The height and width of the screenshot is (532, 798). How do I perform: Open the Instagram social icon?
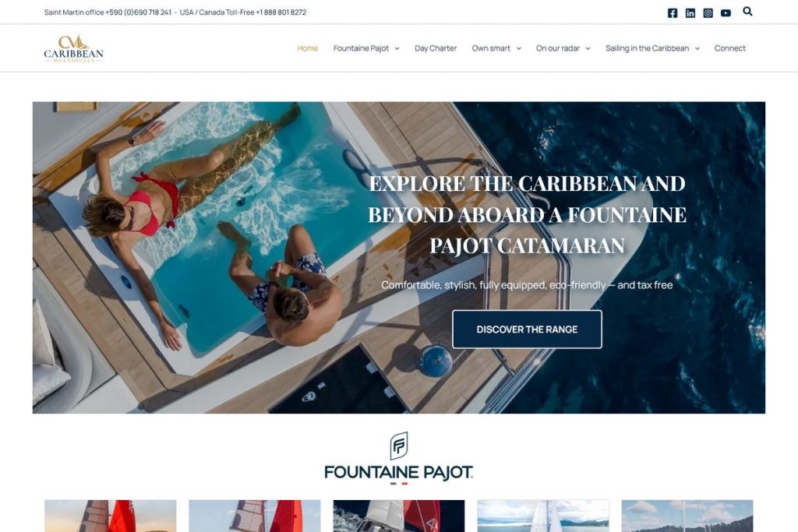[708, 13]
